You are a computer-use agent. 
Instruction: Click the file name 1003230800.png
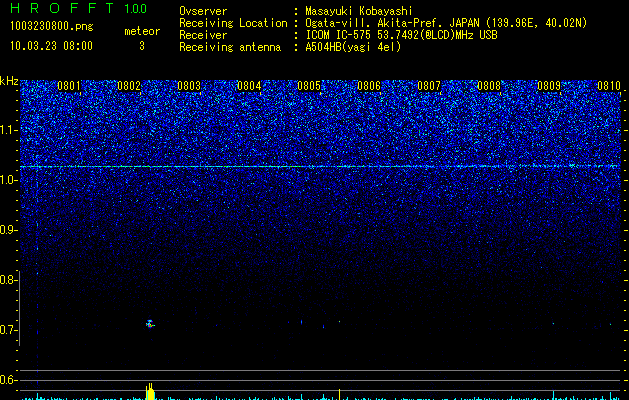[x=52, y=26]
